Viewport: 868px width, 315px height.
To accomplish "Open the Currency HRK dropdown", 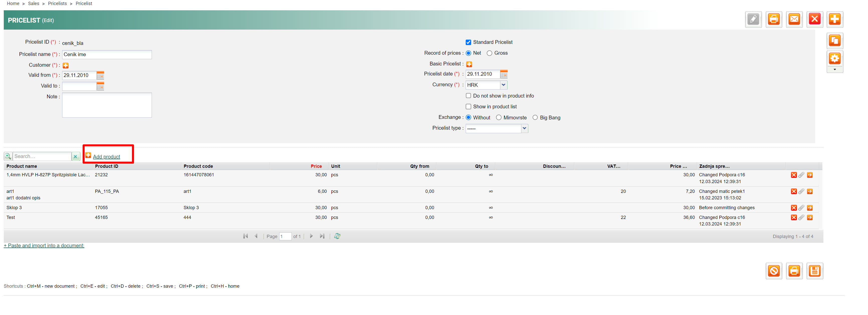I will click(503, 85).
